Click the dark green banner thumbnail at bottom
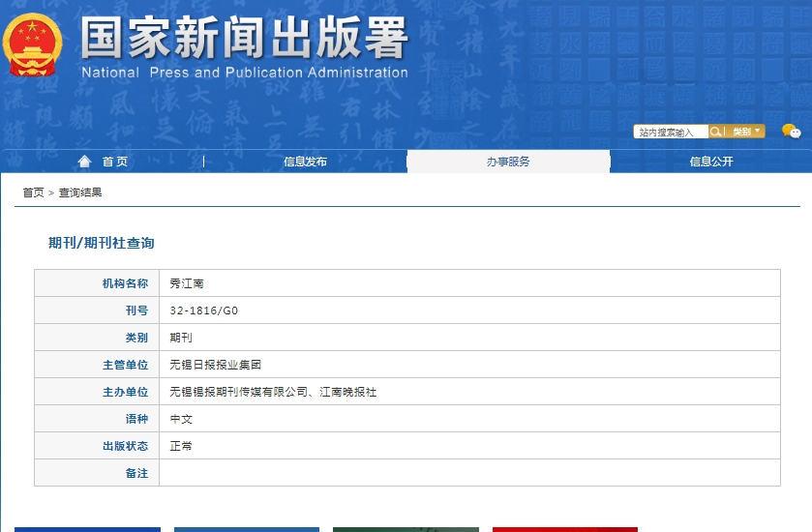The width and height of the screenshot is (812, 532). [x=406, y=528]
